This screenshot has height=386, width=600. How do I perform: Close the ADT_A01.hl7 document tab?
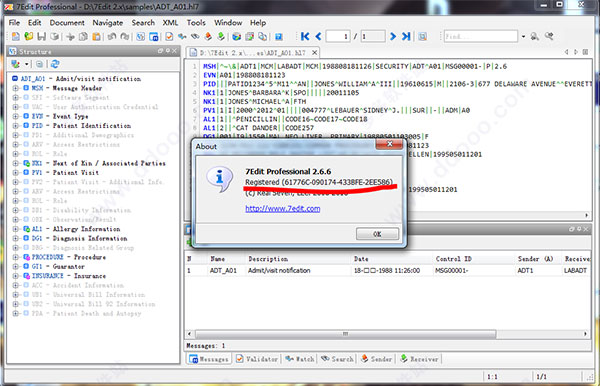(x=314, y=52)
